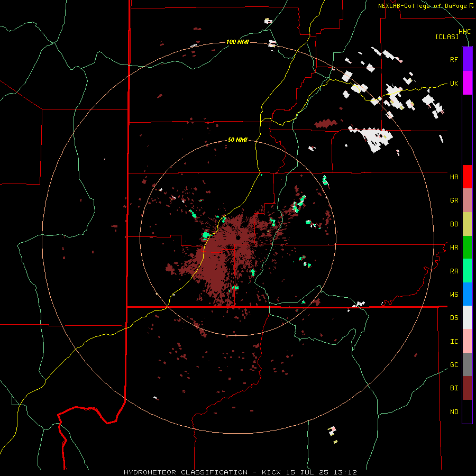This screenshot has width=476, height=476.
Task: Click the GC gray legend swatch
Action: click(x=467, y=364)
